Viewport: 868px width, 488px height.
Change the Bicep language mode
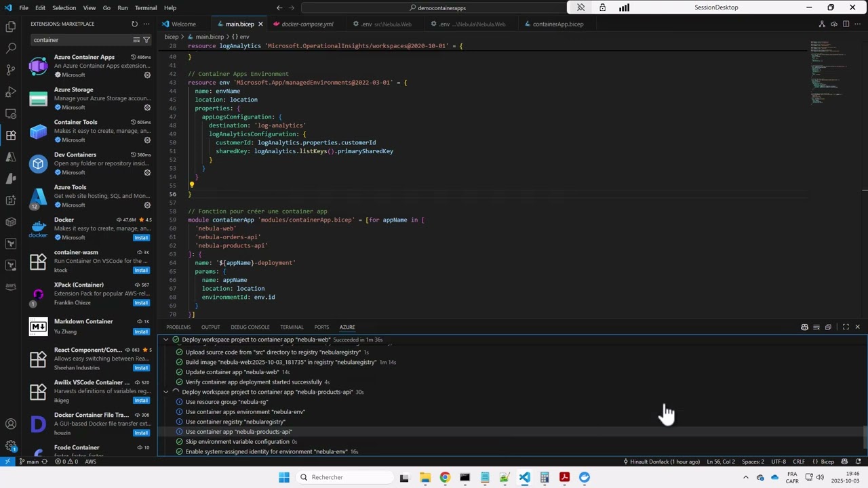pyautogui.click(x=827, y=462)
